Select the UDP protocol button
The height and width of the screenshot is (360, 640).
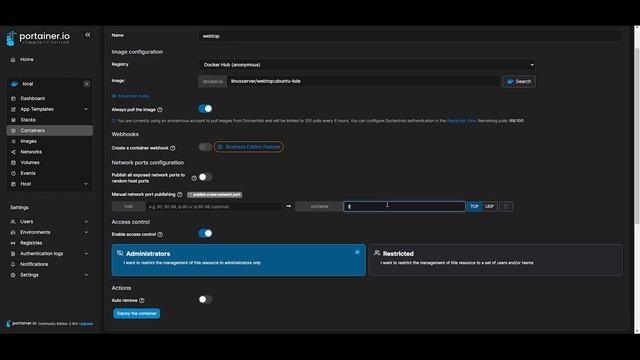489,207
